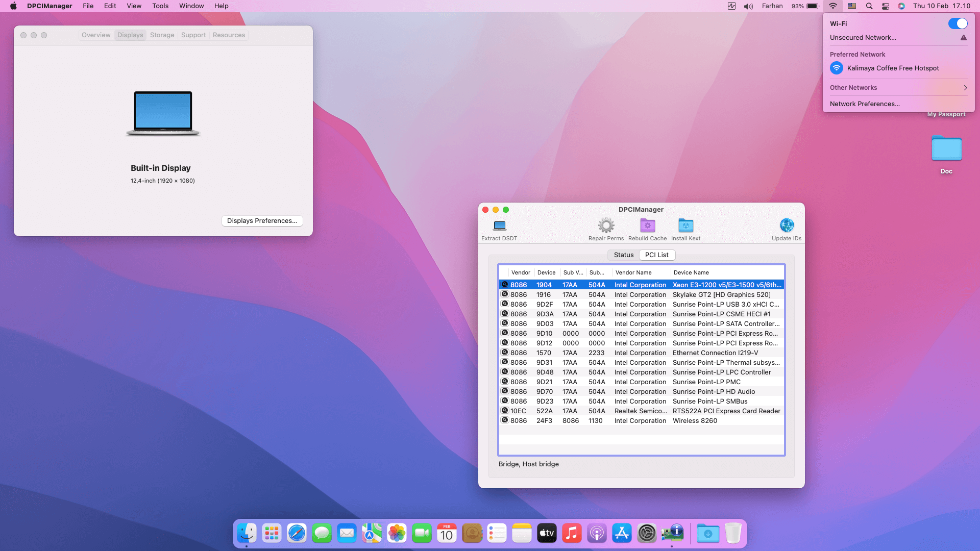Open Control Center in the menu bar
Viewport: 980px width, 551px height.
click(x=886, y=6)
